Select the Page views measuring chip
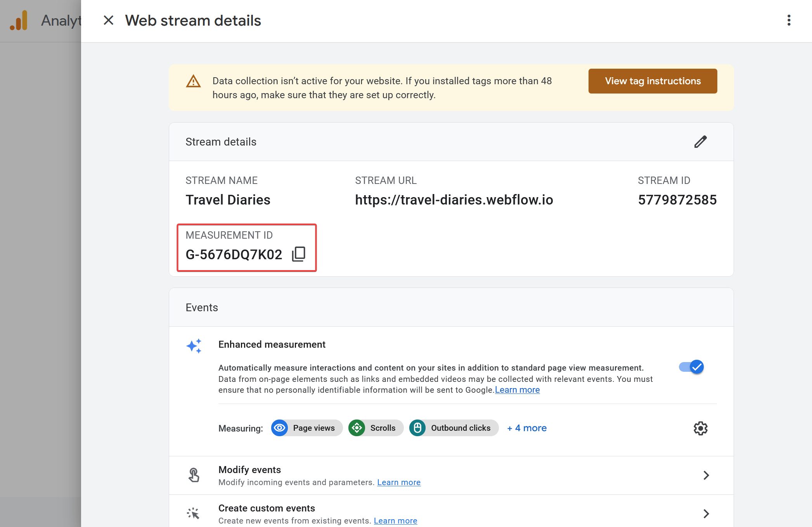The width and height of the screenshot is (812, 527). [x=306, y=428]
